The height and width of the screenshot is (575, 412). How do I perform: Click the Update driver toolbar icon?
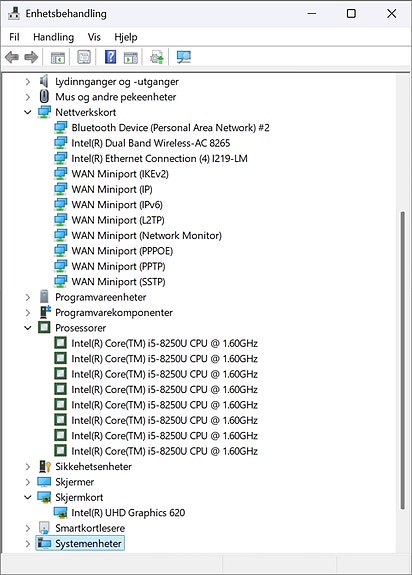157,58
